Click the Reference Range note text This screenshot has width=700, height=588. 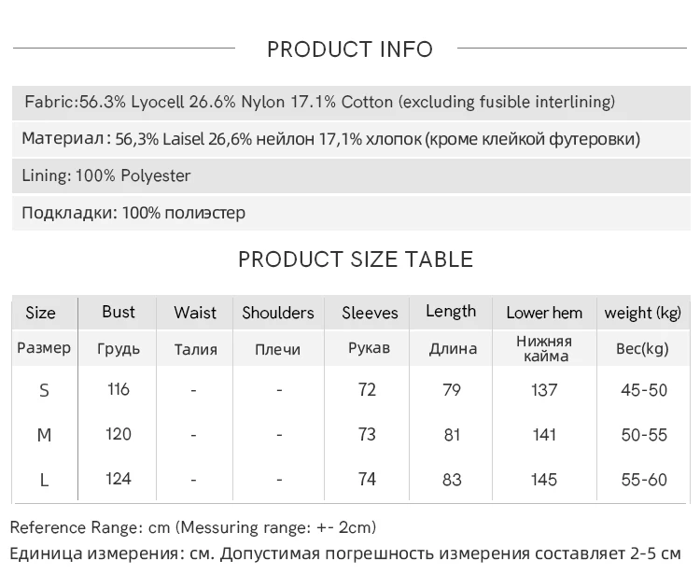pos(193,527)
